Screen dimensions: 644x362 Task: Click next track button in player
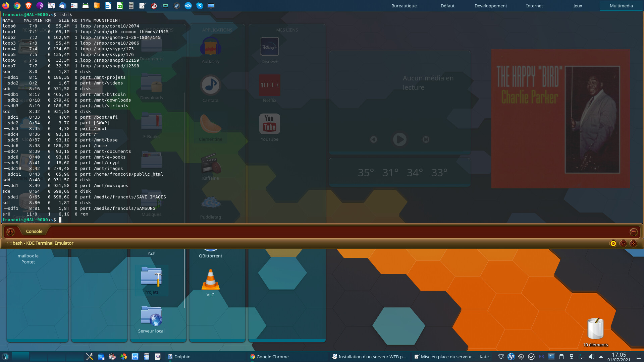click(426, 139)
